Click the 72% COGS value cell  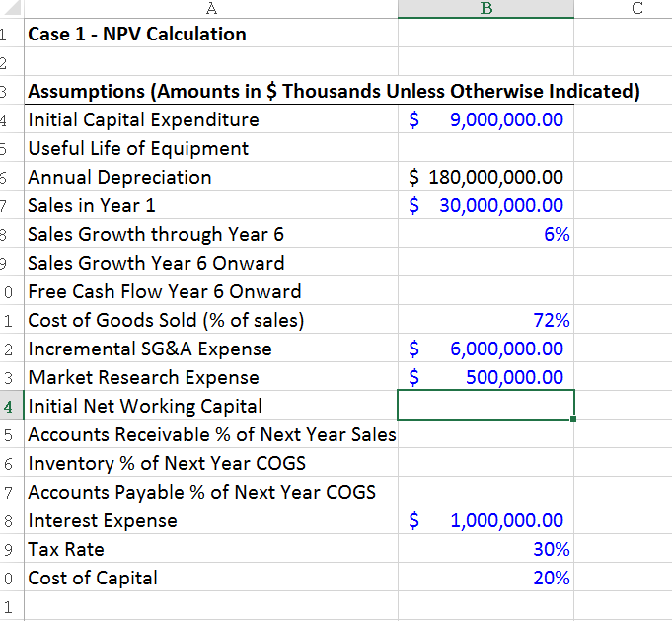pos(485,320)
